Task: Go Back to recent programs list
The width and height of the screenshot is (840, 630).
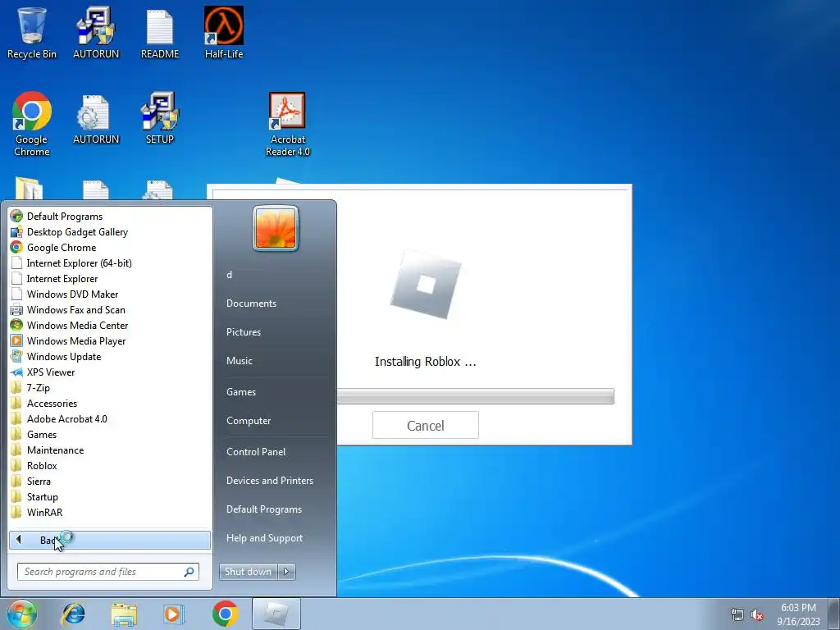Action: 110,540
